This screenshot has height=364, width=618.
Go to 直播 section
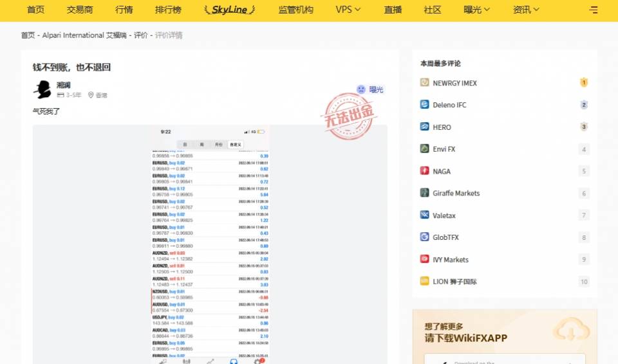tap(393, 10)
